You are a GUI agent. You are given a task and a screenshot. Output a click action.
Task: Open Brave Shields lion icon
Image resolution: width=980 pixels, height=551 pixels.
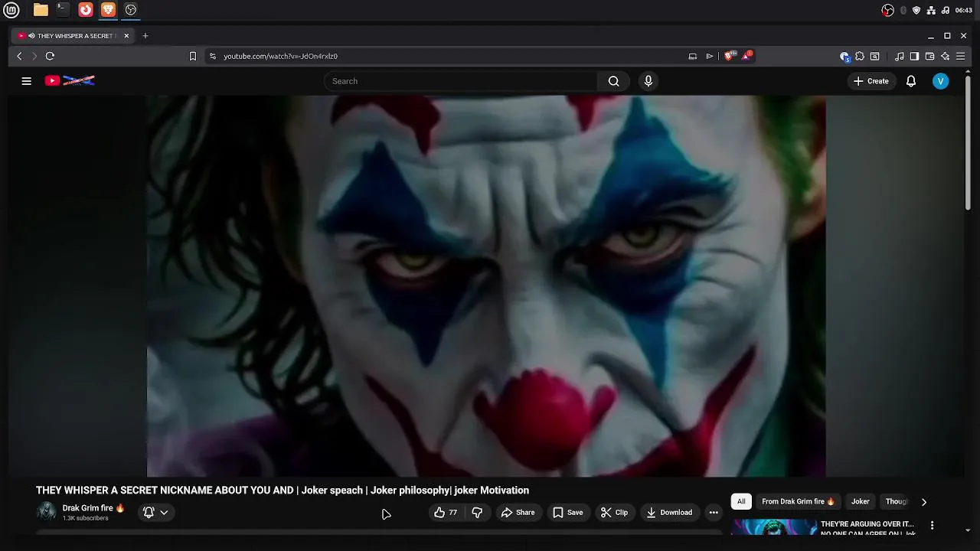tap(729, 56)
